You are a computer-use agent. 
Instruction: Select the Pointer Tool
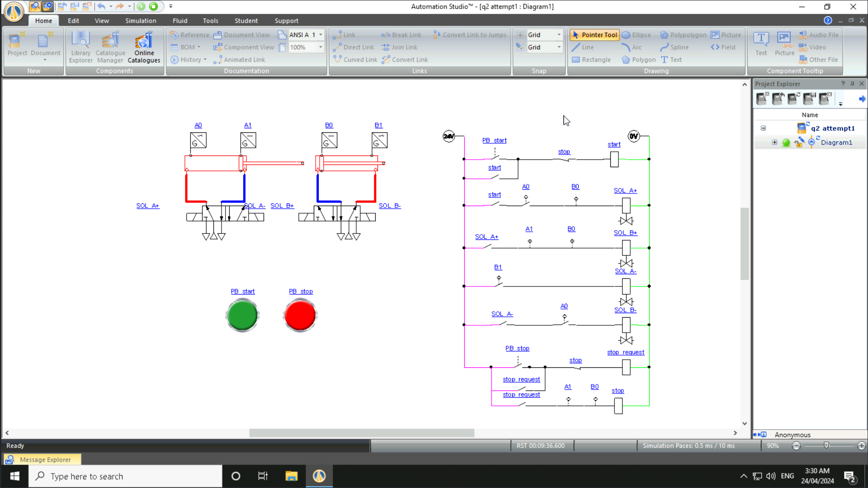click(x=594, y=35)
